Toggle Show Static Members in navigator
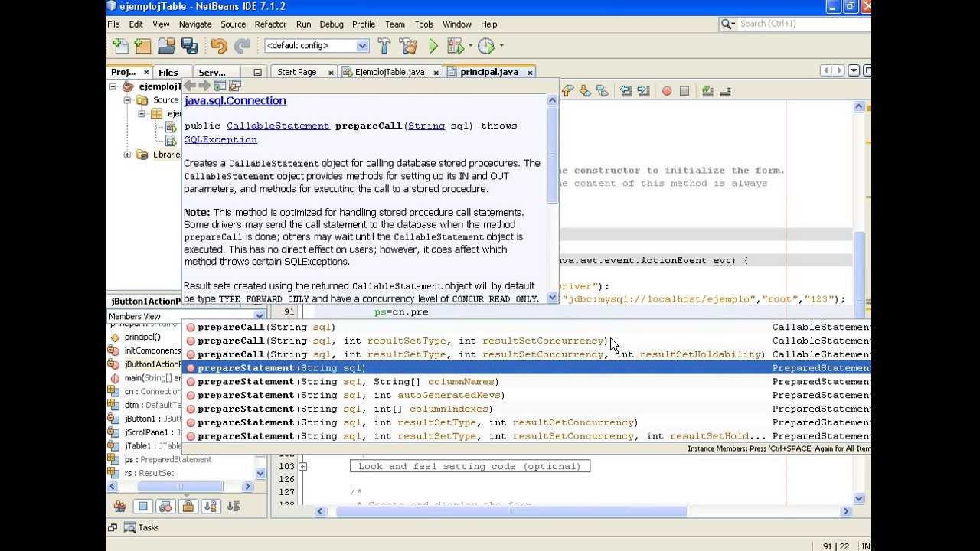Viewport: 980px width, 551px height. (165, 506)
